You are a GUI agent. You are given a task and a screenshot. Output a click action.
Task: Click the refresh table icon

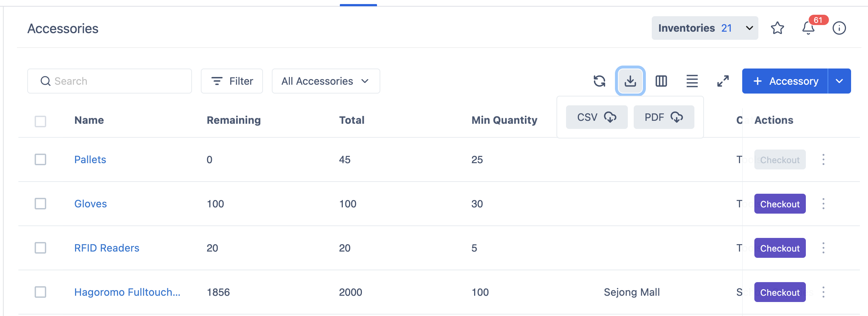point(599,81)
